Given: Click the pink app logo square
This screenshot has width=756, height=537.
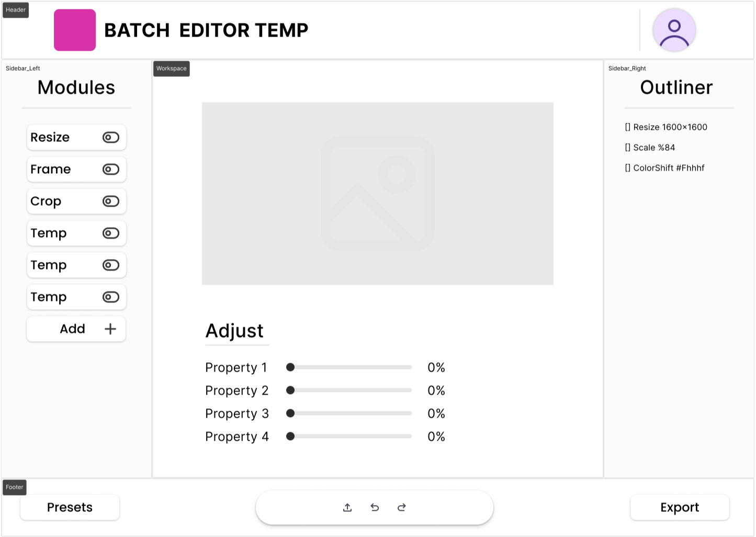Looking at the screenshot, I should [75, 30].
